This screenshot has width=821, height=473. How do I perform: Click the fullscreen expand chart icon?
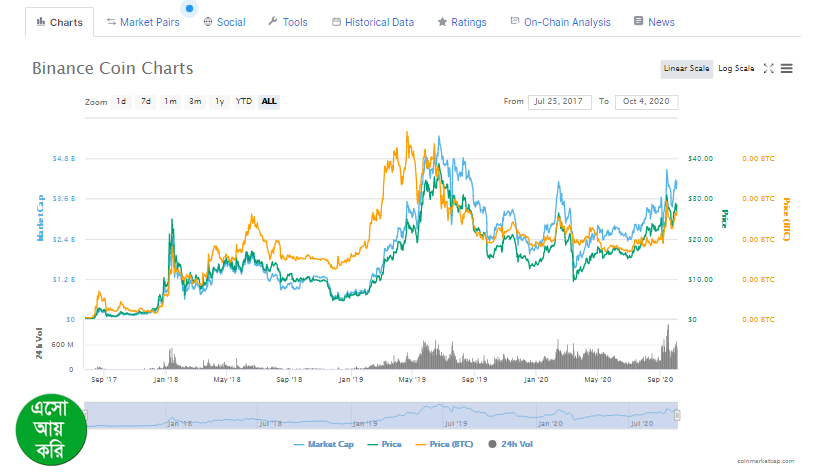pos(768,68)
